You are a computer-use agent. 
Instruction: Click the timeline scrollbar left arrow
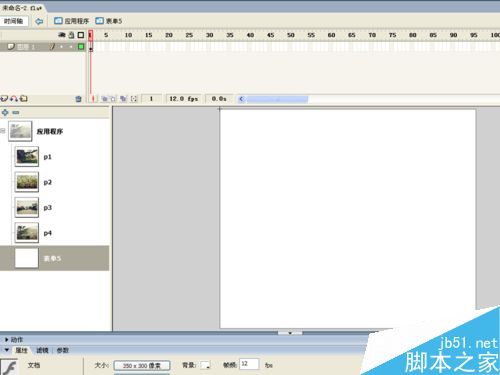click(241, 99)
